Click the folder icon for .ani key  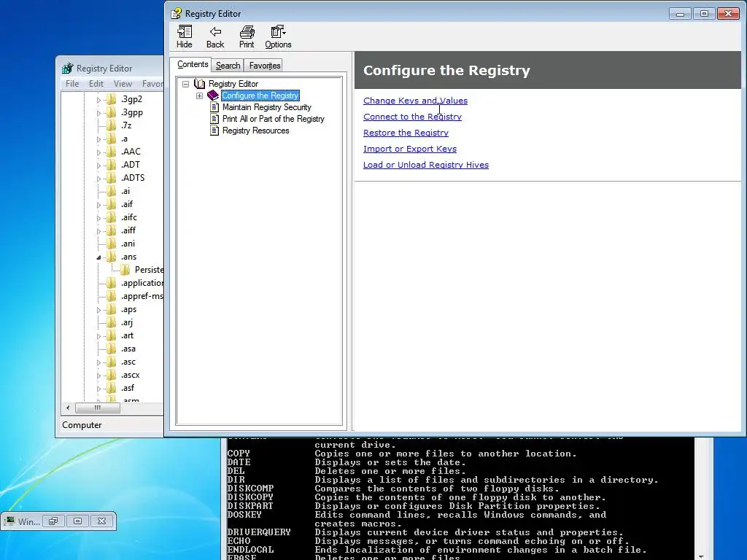[112, 244]
